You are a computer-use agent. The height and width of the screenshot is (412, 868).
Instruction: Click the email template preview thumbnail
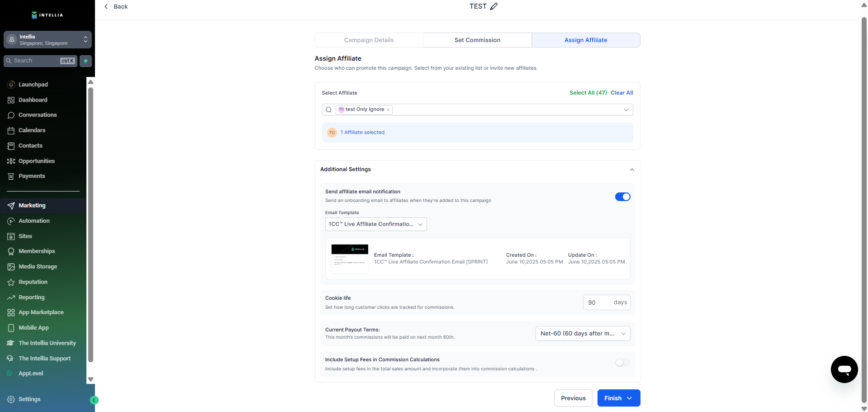tap(350, 259)
